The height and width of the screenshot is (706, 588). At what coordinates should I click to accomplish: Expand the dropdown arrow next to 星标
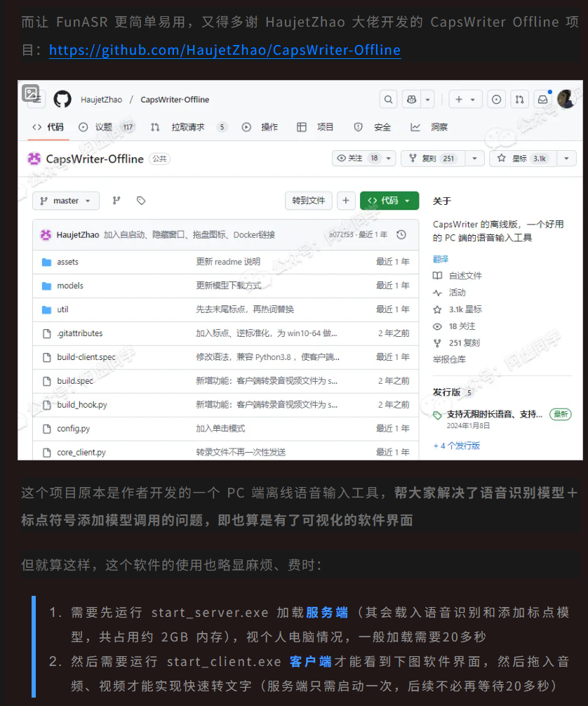pos(566,159)
